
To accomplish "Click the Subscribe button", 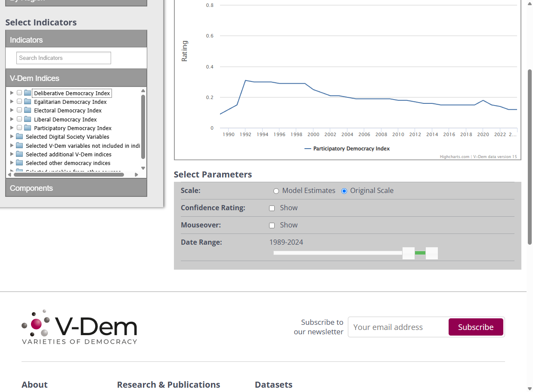I will click(476, 327).
